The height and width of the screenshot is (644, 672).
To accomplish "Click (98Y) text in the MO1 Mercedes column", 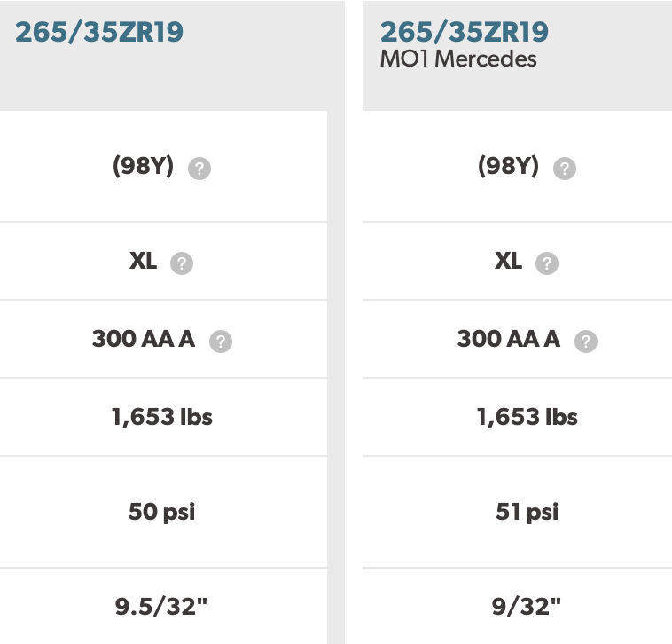I will click(508, 166).
